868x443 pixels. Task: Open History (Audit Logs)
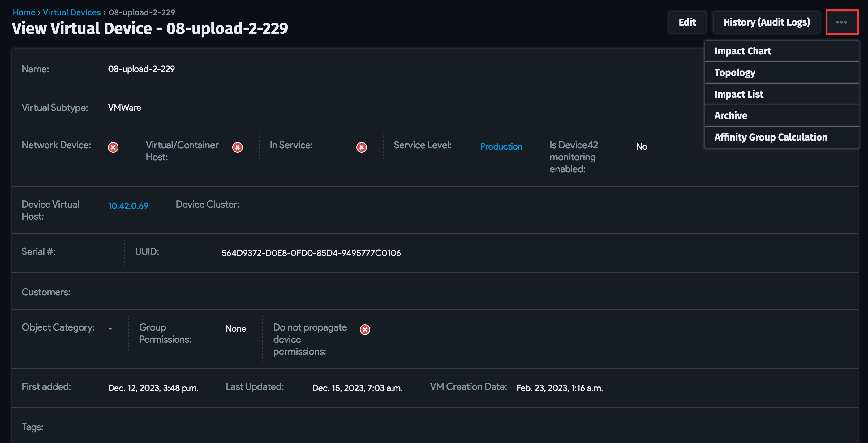(x=767, y=22)
